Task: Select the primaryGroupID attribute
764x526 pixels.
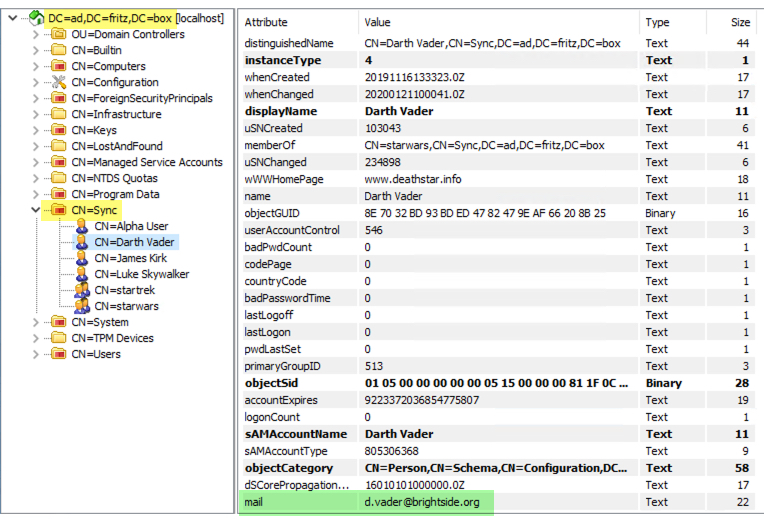Action: pos(282,366)
